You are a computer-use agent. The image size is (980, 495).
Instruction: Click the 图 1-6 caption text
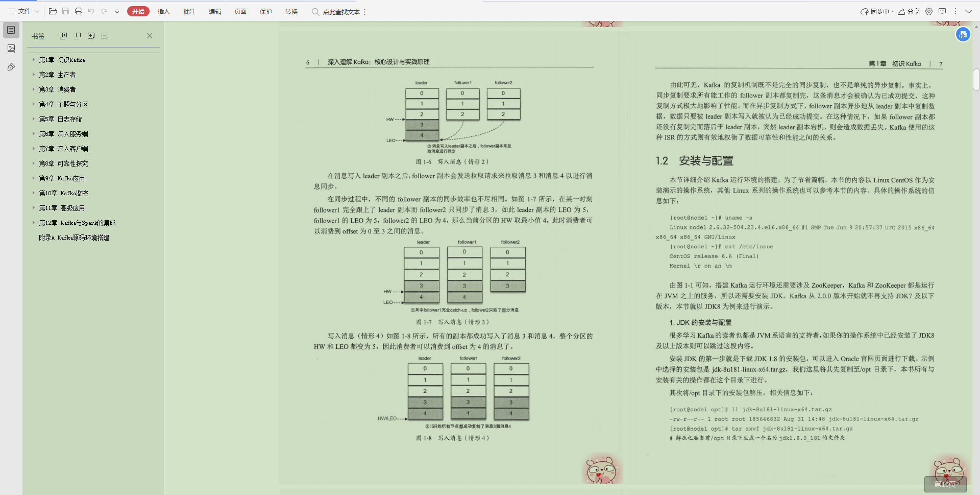click(452, 162)
